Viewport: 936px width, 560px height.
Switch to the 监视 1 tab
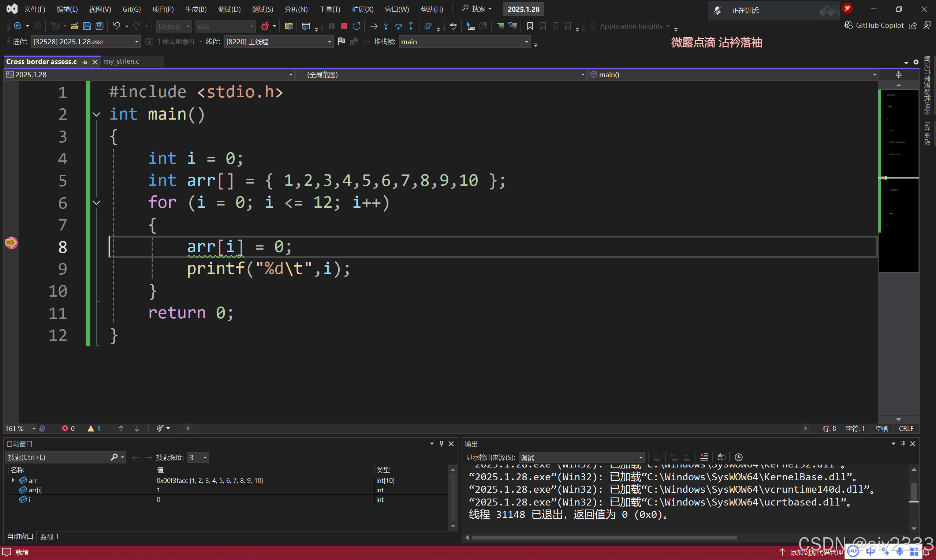coord(49,536)
